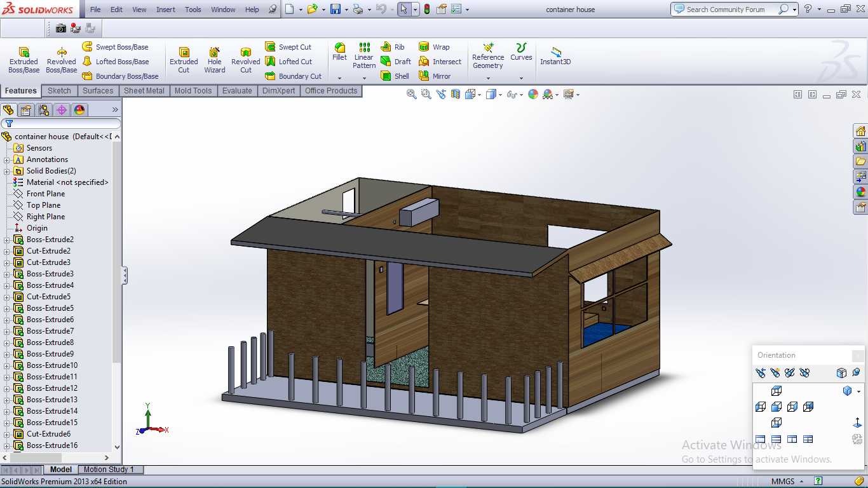Open the Tools menu
The height and width of the screenshot is (488, 868).
pyautogui.click(x=193, y=10)
